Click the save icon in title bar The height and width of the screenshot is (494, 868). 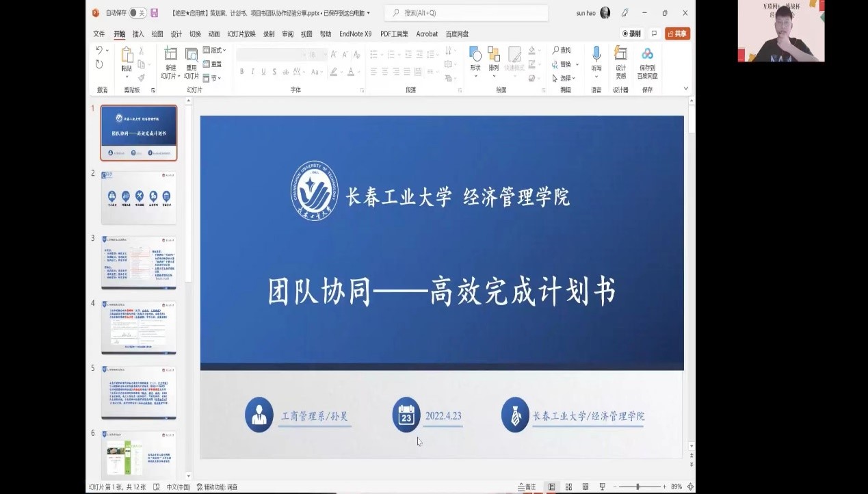point(155,13)
